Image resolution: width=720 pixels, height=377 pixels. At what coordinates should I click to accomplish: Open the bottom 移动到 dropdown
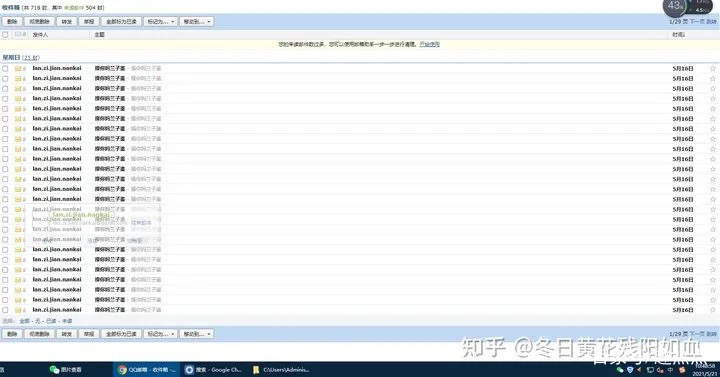[197, 334]
